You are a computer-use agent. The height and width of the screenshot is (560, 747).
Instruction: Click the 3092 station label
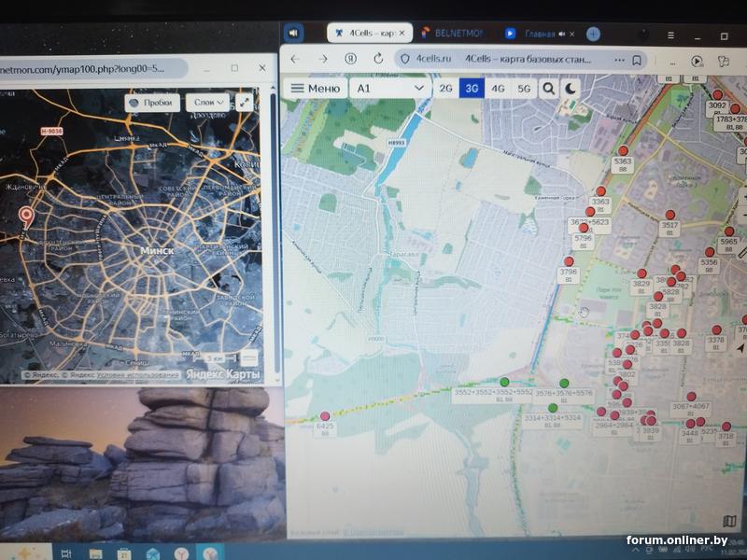(x=717, y=107)
